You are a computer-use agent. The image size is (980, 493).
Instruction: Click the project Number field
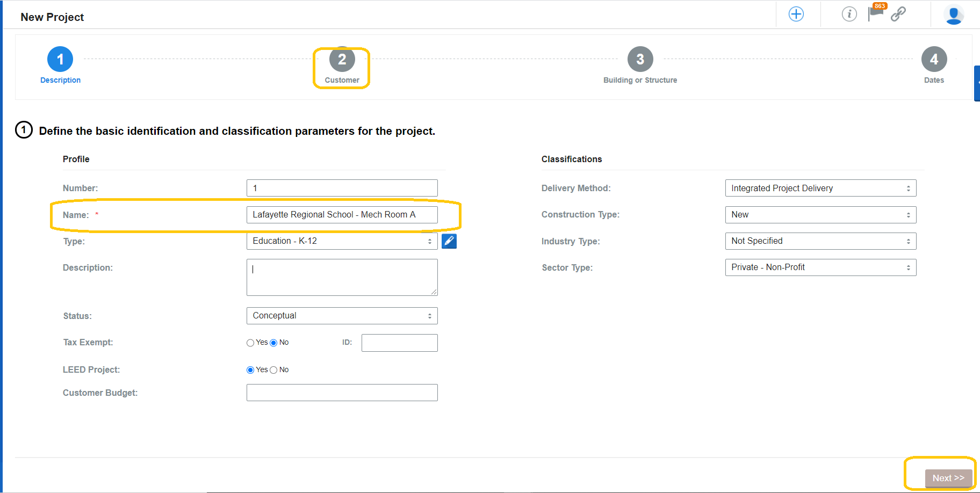[x=342, y=188]
